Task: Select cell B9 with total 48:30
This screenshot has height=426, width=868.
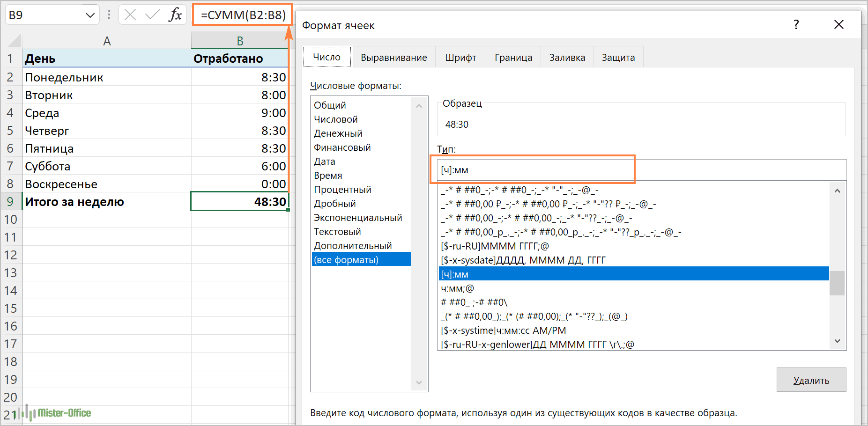Action: click(x=239, y=202)
